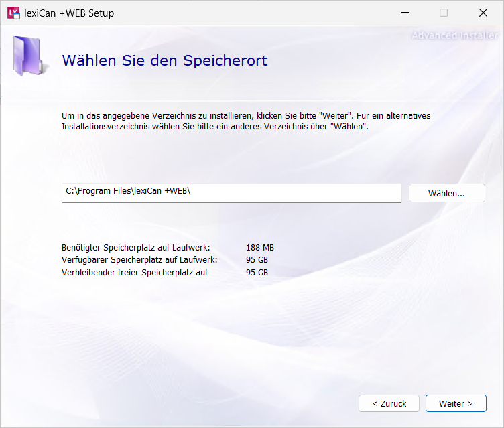This screenshot has height=428, width=504.
Task: Click the instruction line starting 'Um in das'
Action: pyautogui.click(x=246, y=116)
